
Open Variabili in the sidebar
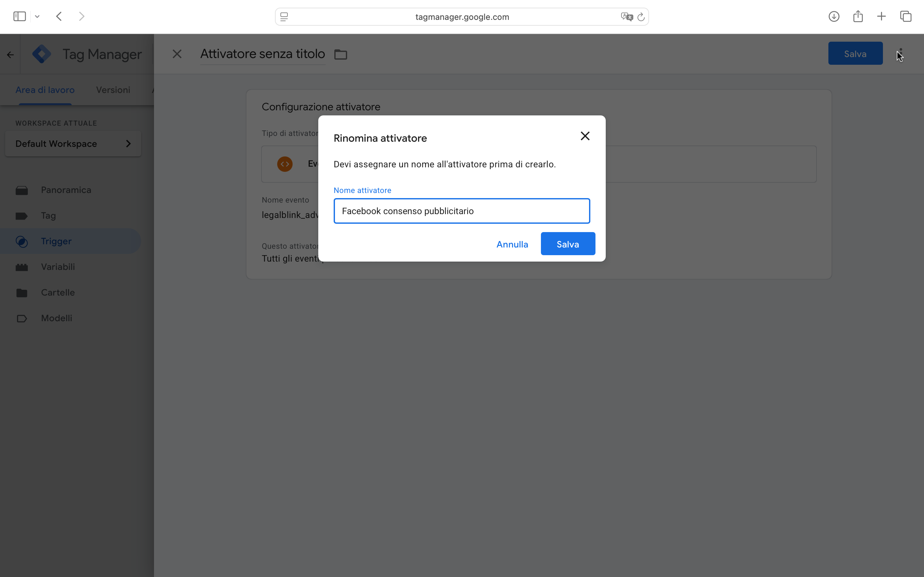(x=58, y=267)
